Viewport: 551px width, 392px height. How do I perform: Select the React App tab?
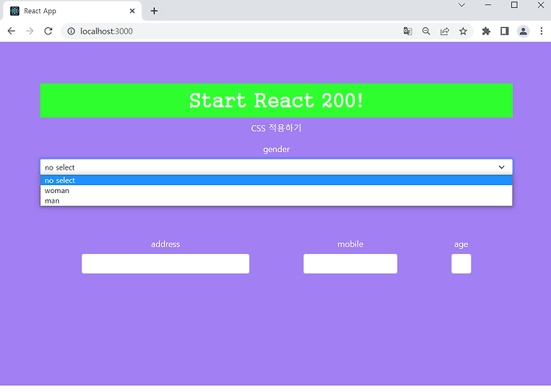coord(72,11)
